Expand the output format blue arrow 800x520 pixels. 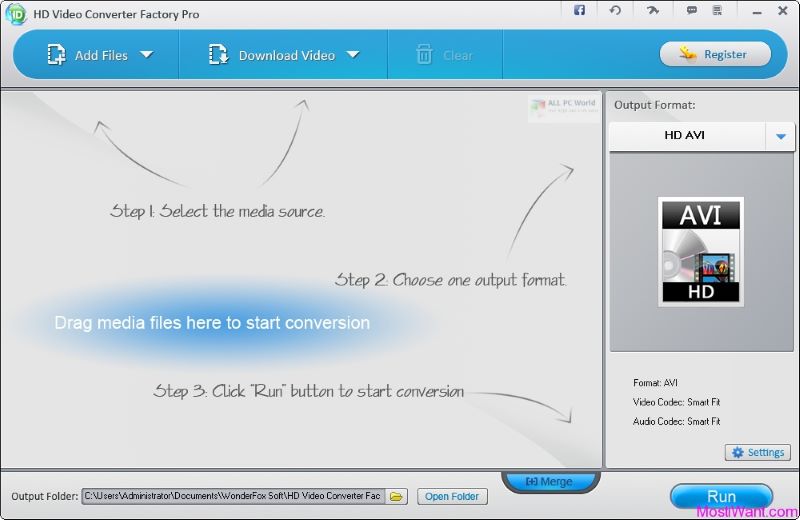pyautogui.click(x=781, y=136)
